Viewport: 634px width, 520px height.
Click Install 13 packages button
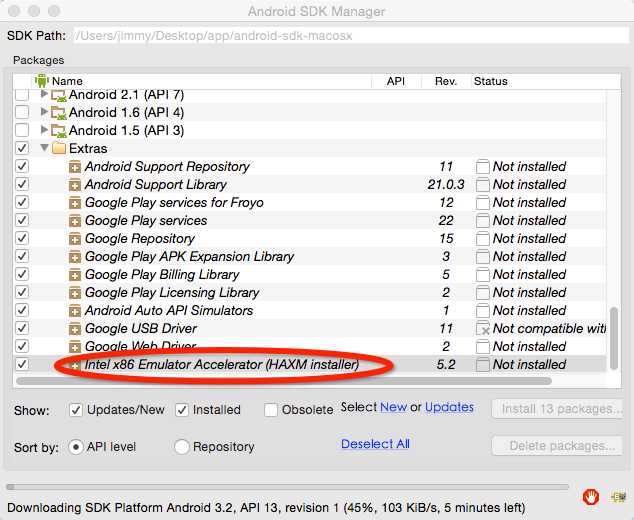pyautogui.click(x=557, y=409)
